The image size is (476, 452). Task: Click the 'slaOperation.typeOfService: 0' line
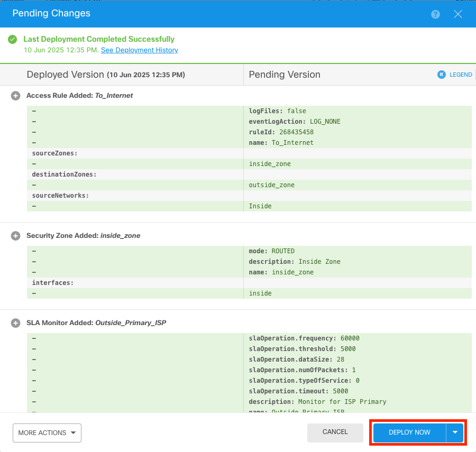[304, 381]
